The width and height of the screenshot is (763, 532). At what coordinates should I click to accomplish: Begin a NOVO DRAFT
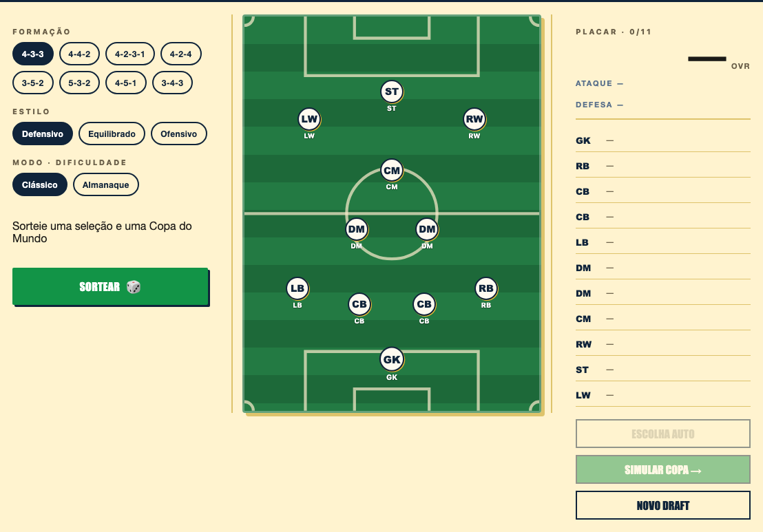tap(662, 505)
